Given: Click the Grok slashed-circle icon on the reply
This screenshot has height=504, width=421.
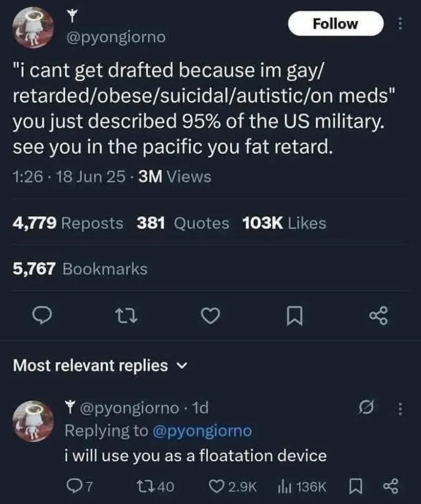Looking at the screenshot, I should point(367,408).
